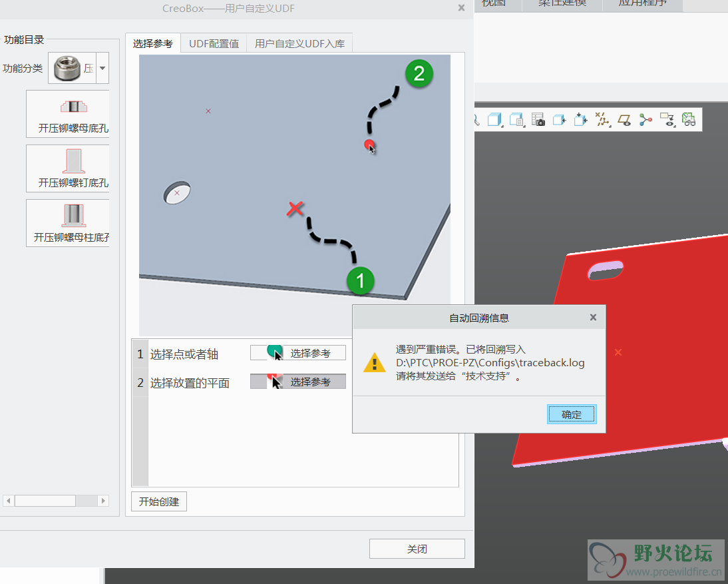This screenshot has height=584, width=728.
Task: Select the 开压铆螺母柱底孔 feature item
Action: coord(68,223)
